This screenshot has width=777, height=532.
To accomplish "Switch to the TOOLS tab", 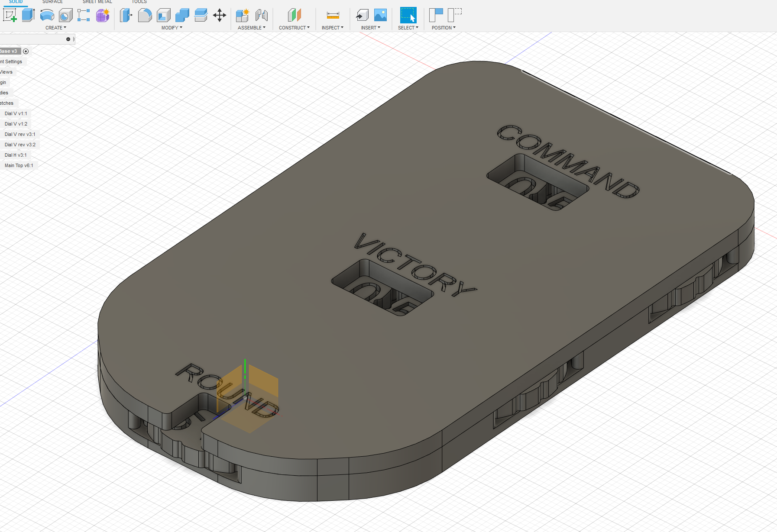I will click(x=139, y=2).
